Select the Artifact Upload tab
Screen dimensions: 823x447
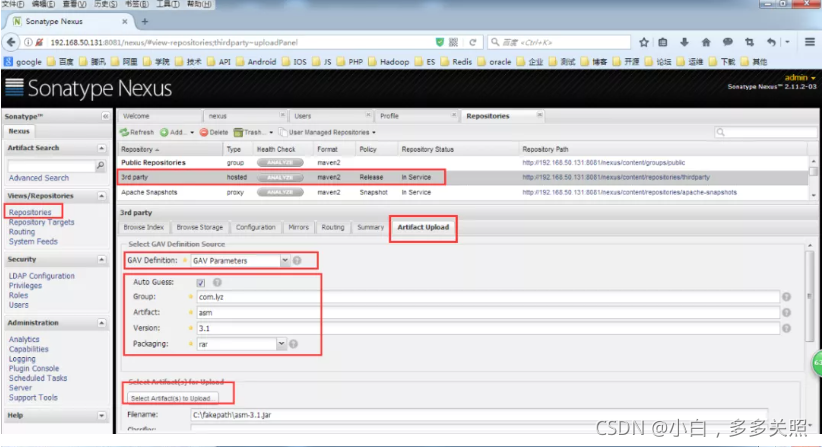point(423,227)
